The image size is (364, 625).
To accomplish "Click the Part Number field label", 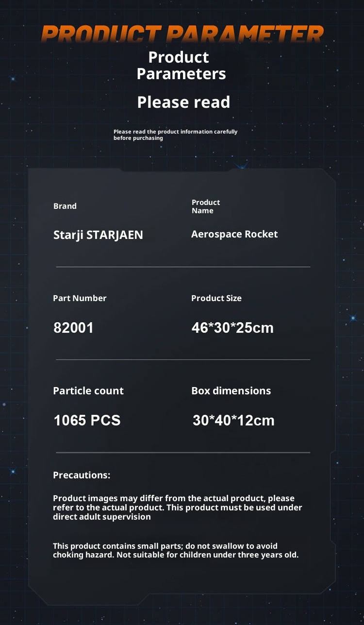I will 80,298.
